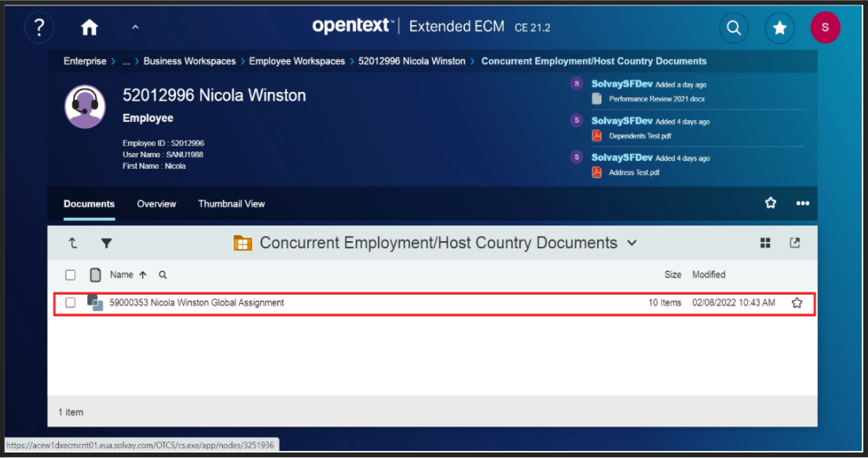Toggle the select all checkbox

71,275
